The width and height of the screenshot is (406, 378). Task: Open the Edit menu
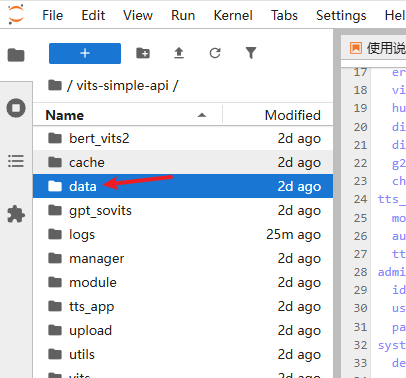point(93,15)
